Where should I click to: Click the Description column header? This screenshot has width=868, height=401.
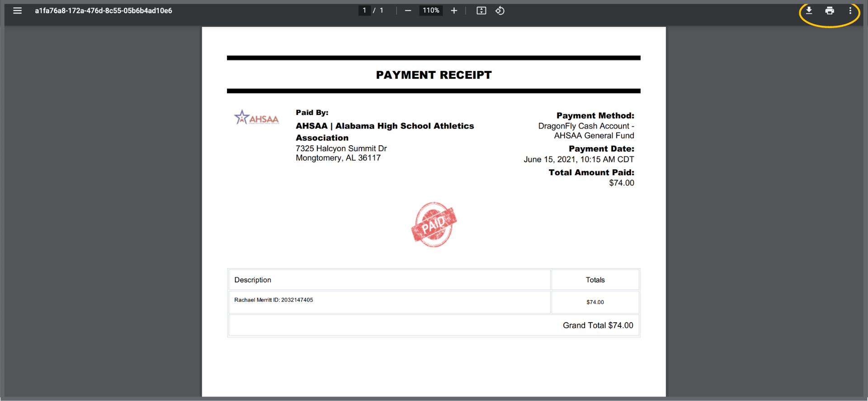pos(253,280)
